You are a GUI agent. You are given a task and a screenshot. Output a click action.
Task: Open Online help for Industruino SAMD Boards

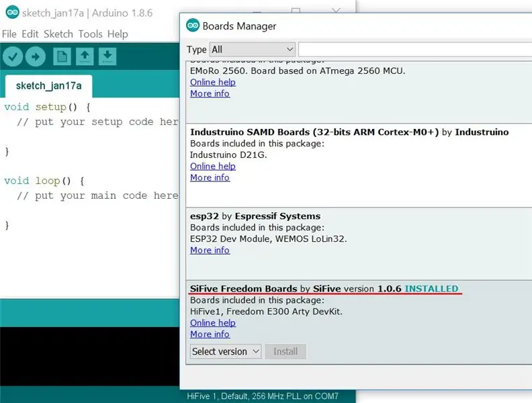(x=213, y=166)
